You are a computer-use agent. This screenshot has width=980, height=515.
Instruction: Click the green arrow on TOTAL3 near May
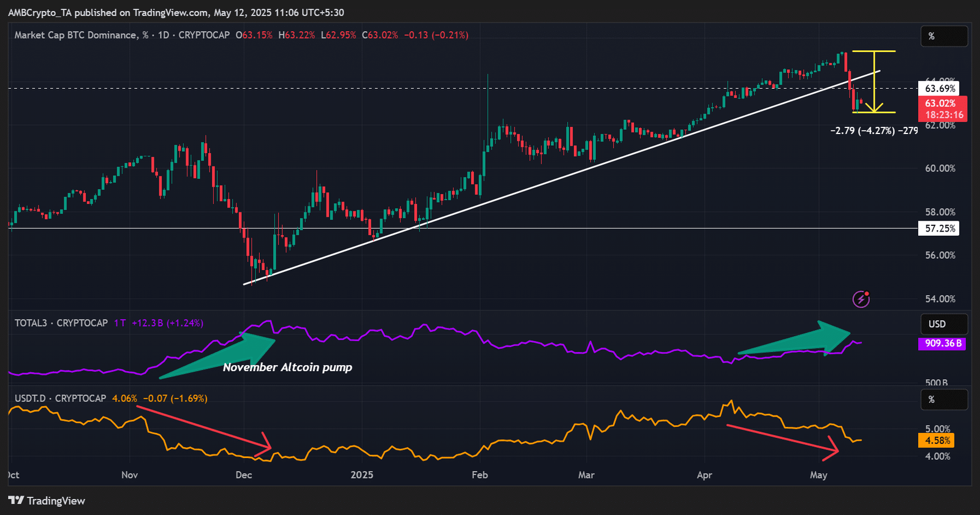tap(794, 339)
